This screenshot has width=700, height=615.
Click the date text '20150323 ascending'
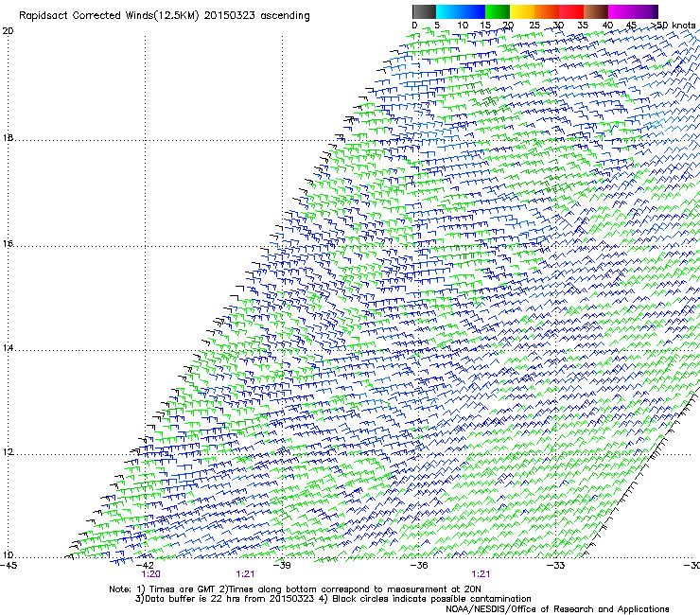(256, 16)
